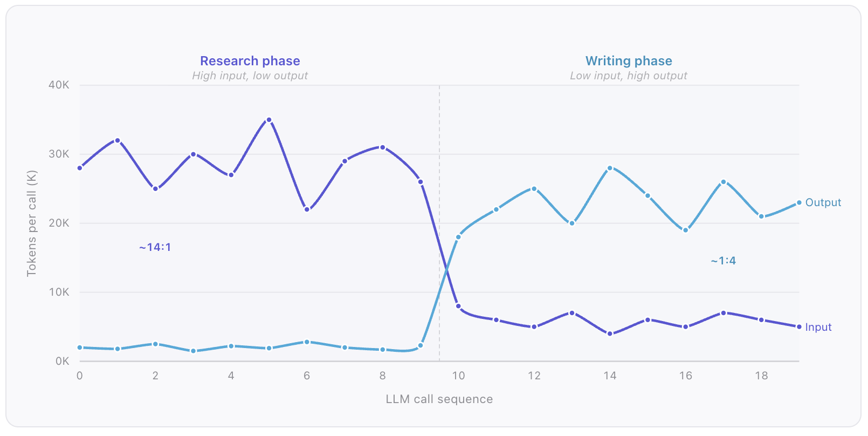Click the ~1:4 ratio annotation
The width and height of the screenshot is (868, 436).
723,261
